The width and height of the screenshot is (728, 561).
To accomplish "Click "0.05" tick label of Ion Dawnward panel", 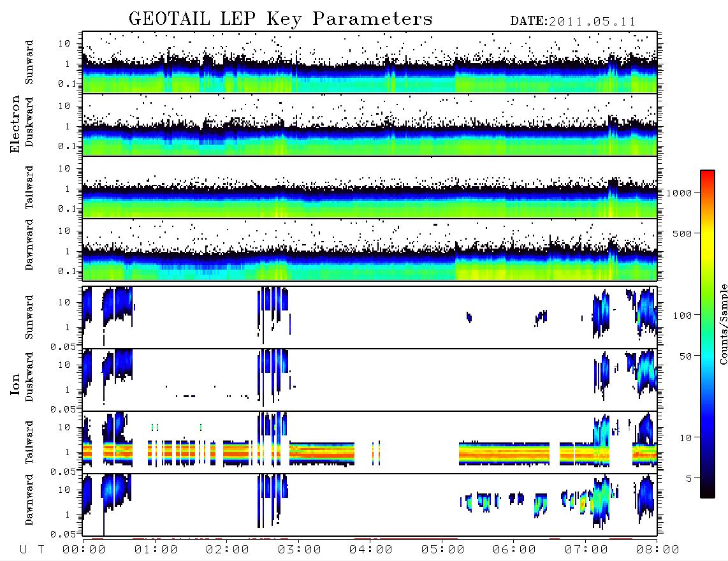I will coord(63,534).
